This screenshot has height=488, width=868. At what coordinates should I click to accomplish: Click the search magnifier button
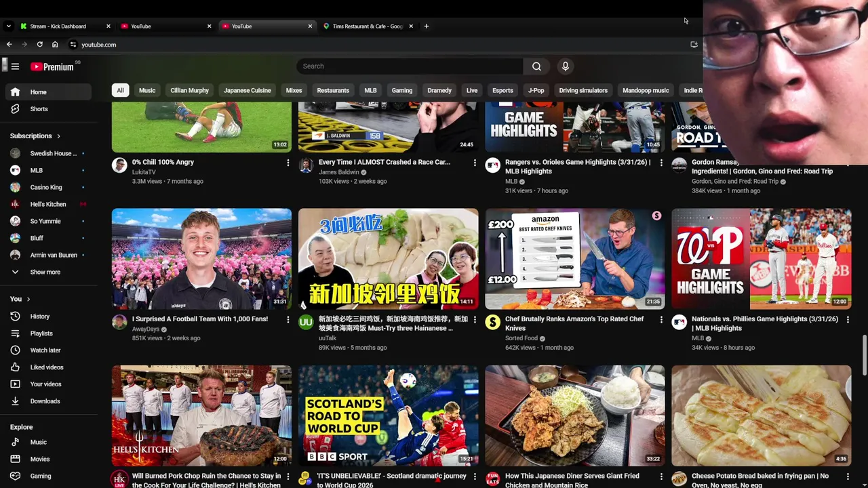536,66
